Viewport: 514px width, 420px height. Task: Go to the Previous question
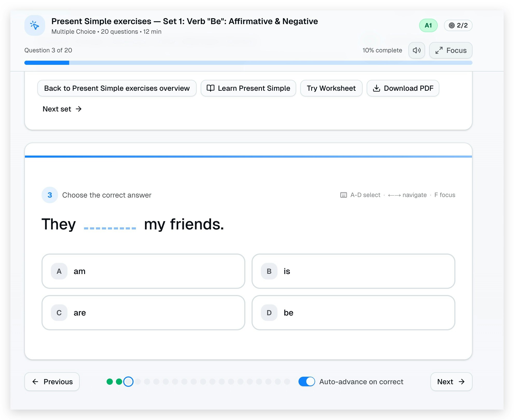point(52,382)
